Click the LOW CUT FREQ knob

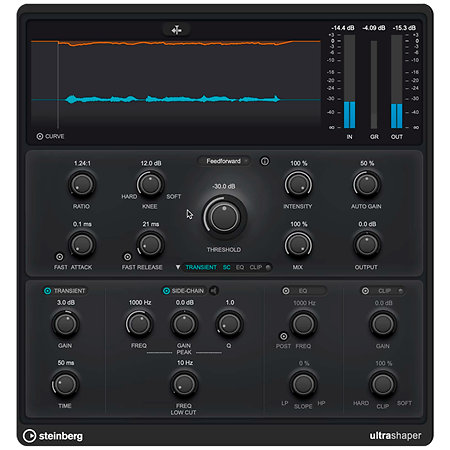point(184,384)
